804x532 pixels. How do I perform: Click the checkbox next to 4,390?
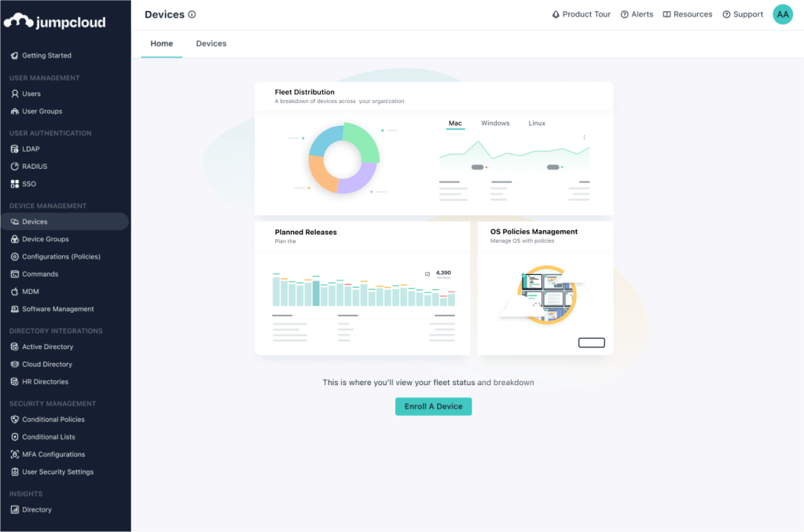click(428, 273)
